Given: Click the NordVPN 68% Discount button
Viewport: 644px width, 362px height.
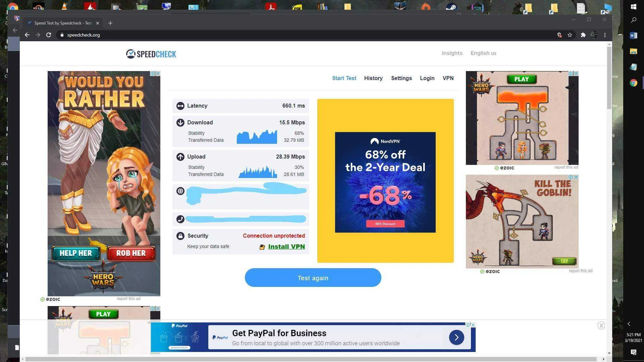Looking at the screenshot, I should [x=385, y=224].
